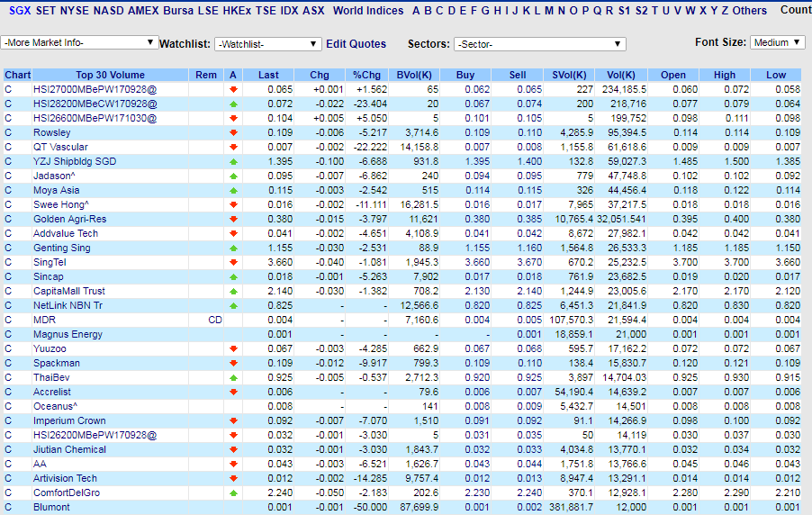This screenshot has height=515, width=812.
Task: Click CD remark in MDR row
Action: point(215,320)
